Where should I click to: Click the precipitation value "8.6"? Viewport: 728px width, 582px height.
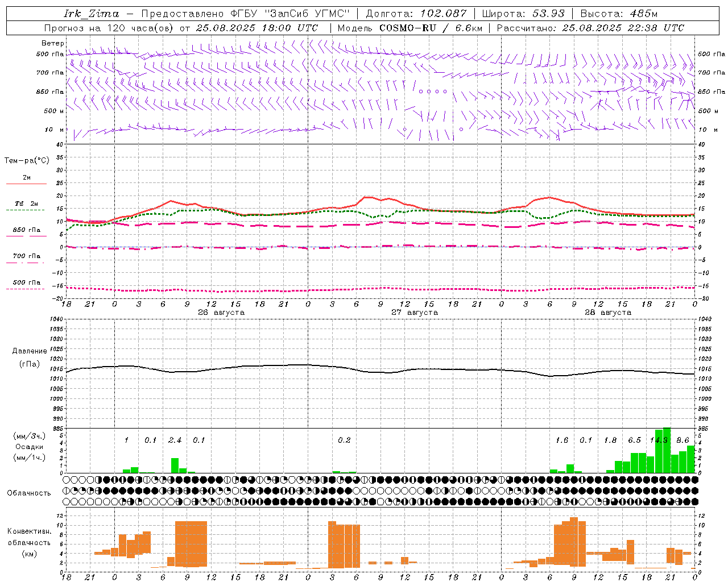(x=682, y=440)
